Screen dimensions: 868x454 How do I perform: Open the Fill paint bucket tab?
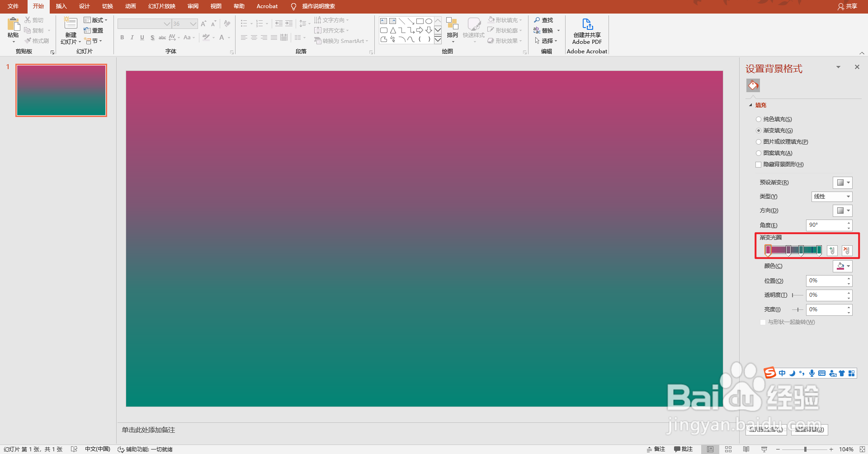[x=753, y=85]
